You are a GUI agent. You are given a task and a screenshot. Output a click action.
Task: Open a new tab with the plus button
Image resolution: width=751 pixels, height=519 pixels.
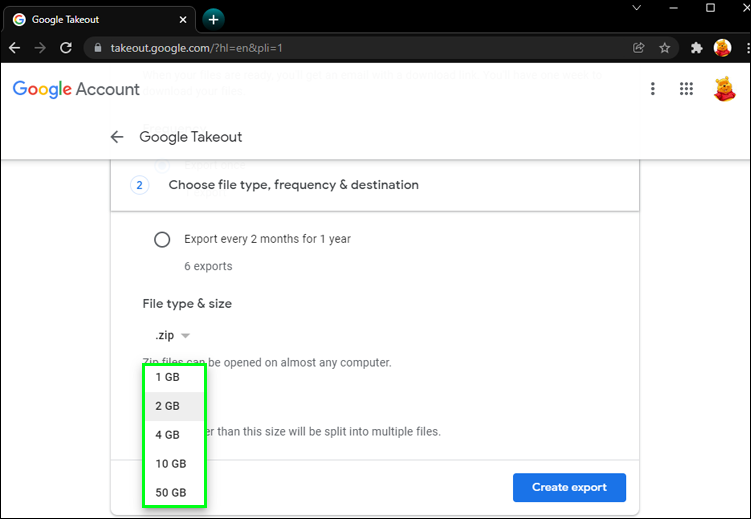[213, 19]
